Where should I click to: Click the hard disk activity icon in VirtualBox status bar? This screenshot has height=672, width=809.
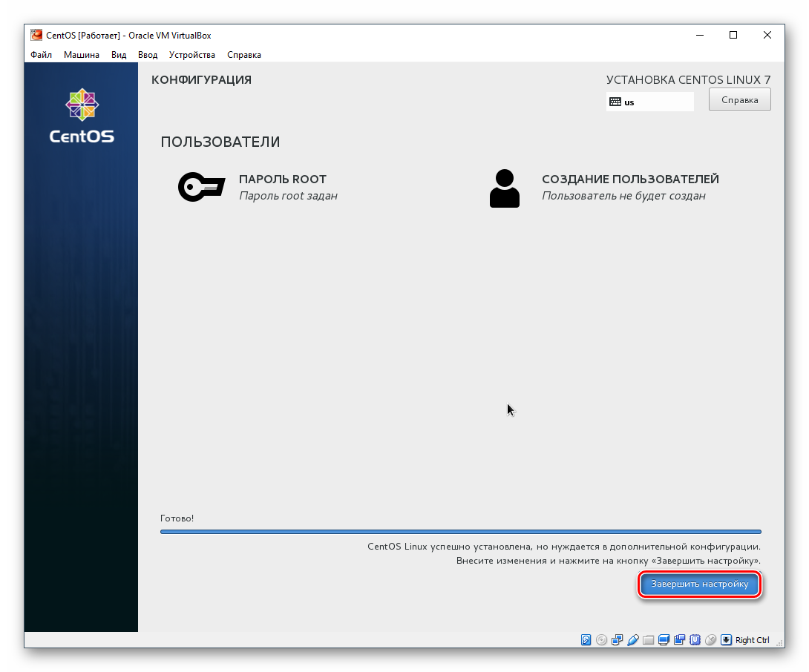coord(585,639)
